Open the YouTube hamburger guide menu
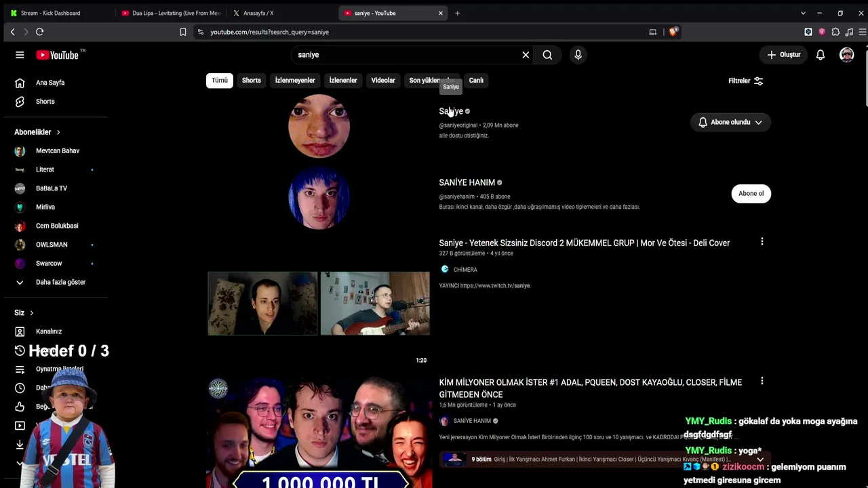 [x=20, y=55]
